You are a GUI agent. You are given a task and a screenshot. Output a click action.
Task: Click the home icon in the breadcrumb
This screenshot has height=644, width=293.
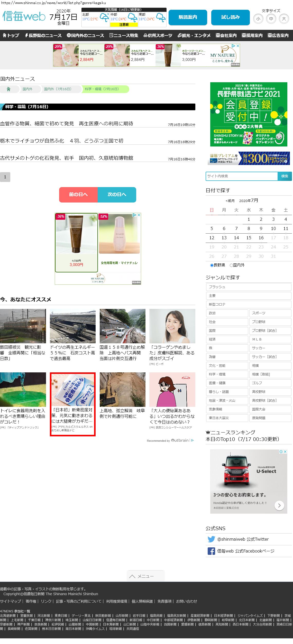pos(8,89)
